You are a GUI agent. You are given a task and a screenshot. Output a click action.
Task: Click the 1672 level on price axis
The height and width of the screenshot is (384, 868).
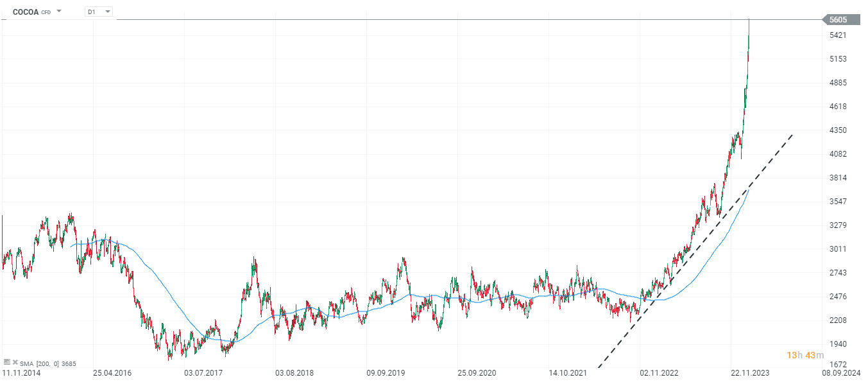(838, 365)
